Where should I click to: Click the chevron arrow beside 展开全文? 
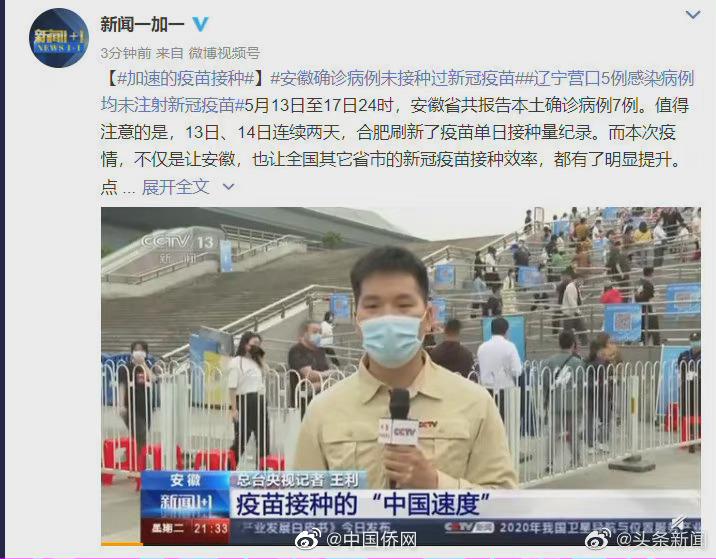click(x=229, y=187)
